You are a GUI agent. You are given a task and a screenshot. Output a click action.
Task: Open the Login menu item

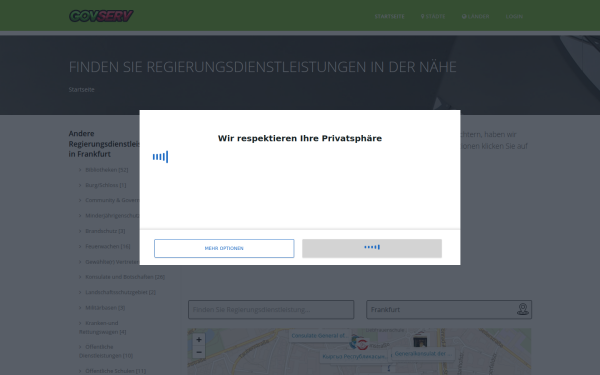(x=514, y=16)
